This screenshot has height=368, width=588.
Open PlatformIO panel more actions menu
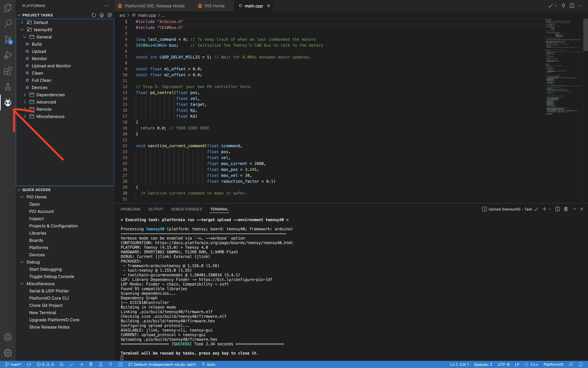pyautogui.click(x=107, y=6)
